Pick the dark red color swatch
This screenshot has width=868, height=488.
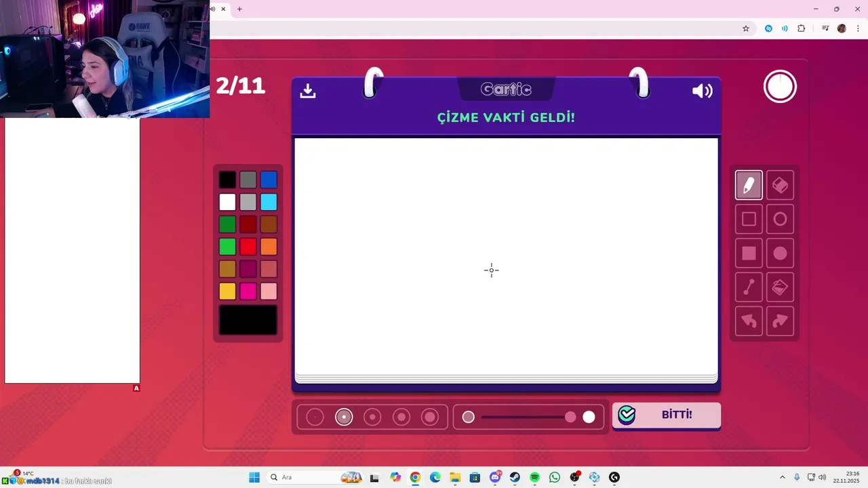pyautogui.click(x=248, y=224)
